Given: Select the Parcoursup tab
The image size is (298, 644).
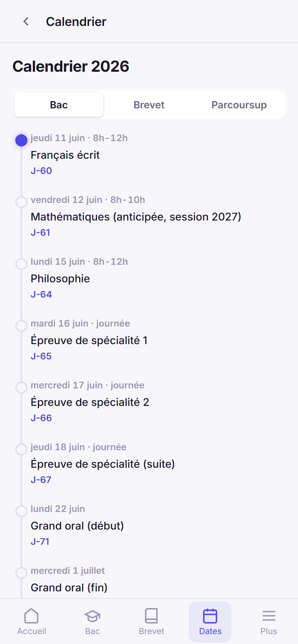Looking at the screenshot, I should point(239,105).
